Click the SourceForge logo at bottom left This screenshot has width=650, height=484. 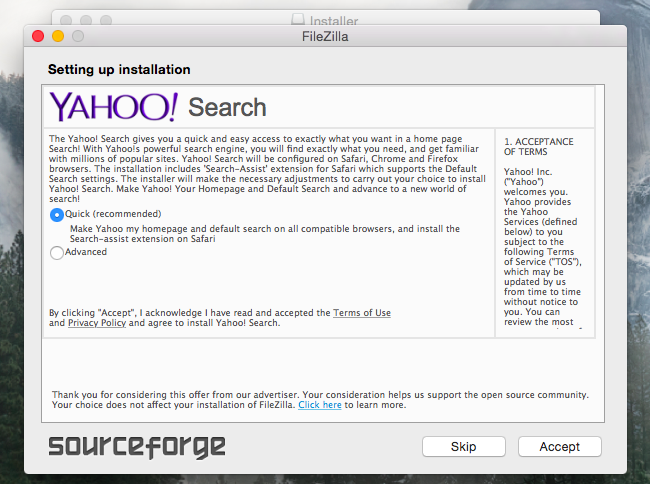click(x=137, y=446)
